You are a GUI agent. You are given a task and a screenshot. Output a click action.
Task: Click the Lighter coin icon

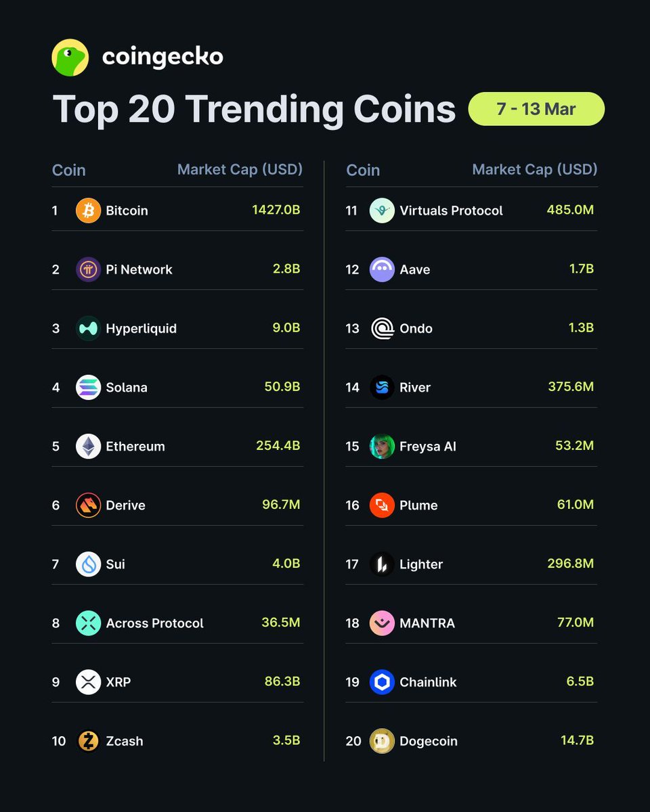point(382,564)
